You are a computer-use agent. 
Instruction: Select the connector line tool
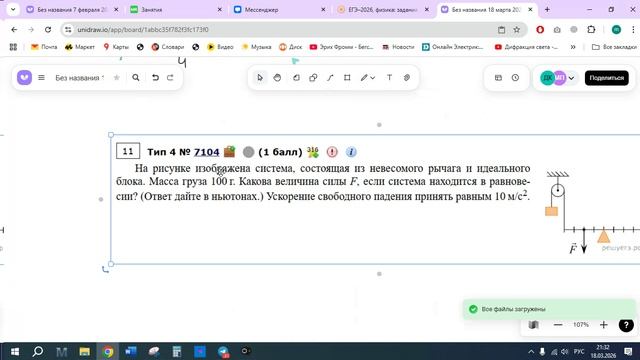(330, 78)
